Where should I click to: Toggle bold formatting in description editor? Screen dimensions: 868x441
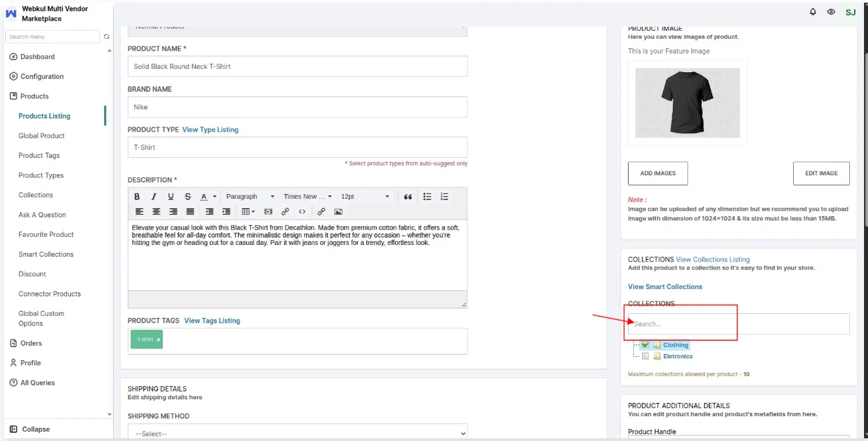137,197
